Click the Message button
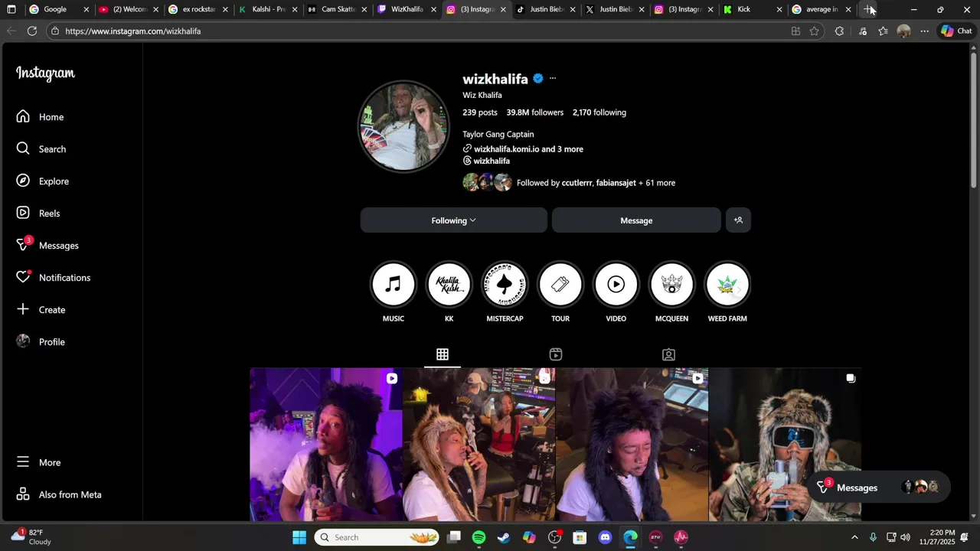The image size is (980, 551). click(636, 220)
